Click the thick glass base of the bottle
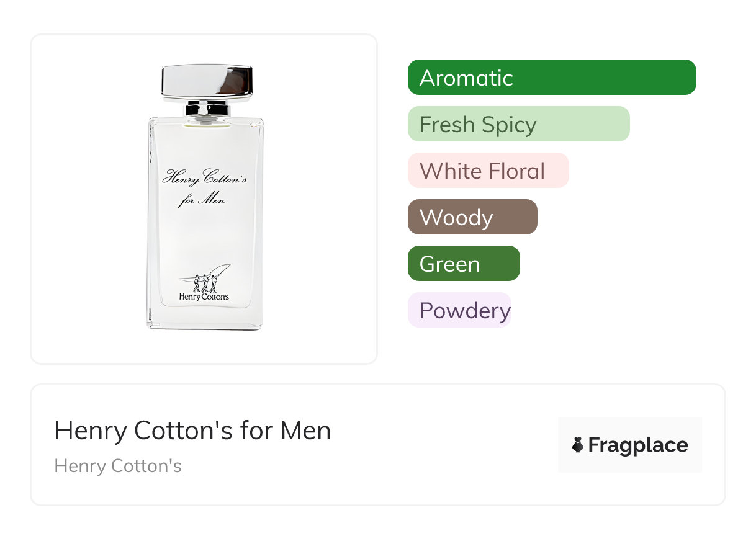This screenshot has height=536, width=756. pos(205,318)
